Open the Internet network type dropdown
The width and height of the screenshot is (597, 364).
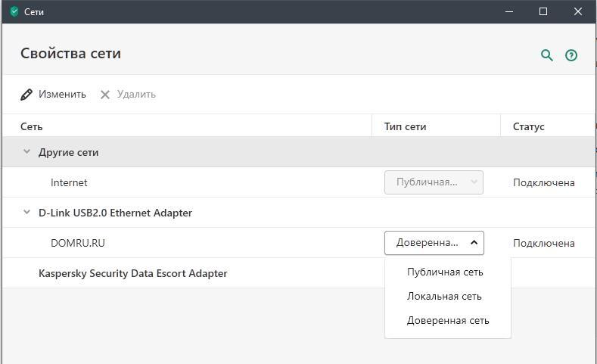click(x=434, y=182)
